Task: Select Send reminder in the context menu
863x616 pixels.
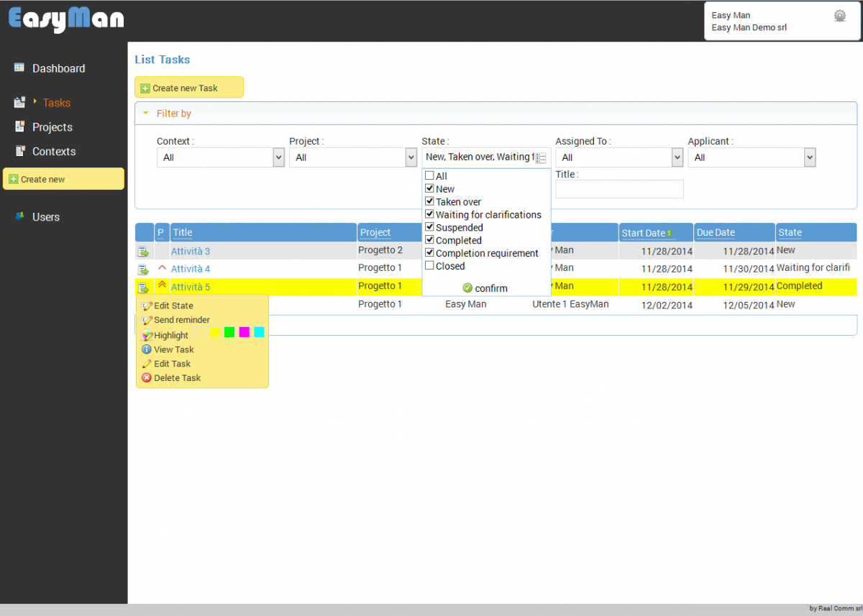Action: (x=176, y=320)
